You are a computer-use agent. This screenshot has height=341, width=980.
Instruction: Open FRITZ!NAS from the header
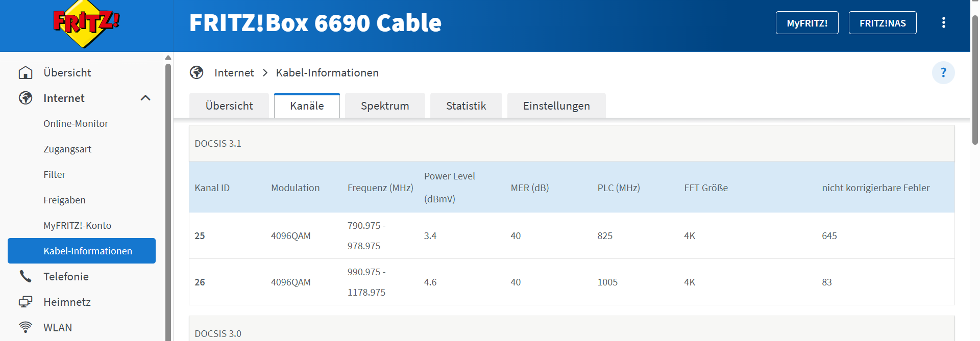(x=883, y=23)
